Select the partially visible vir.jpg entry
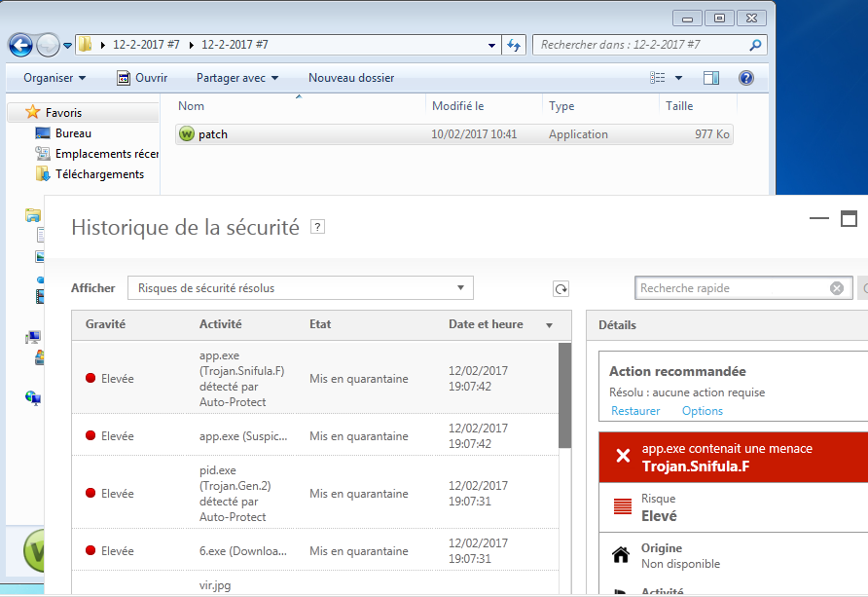Image resolution: width=868 pixels, height=597 pixels. pos(315,583)
